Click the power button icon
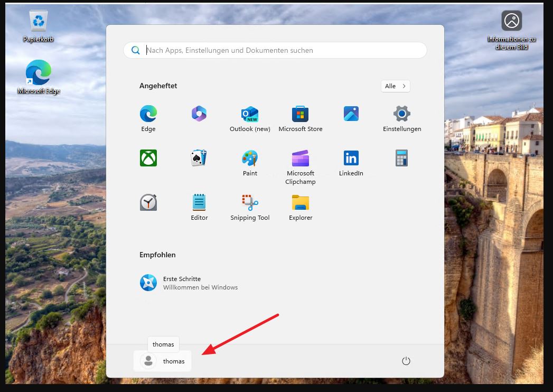Viewport: 553px width, 392px height. [x=406, y=361]
